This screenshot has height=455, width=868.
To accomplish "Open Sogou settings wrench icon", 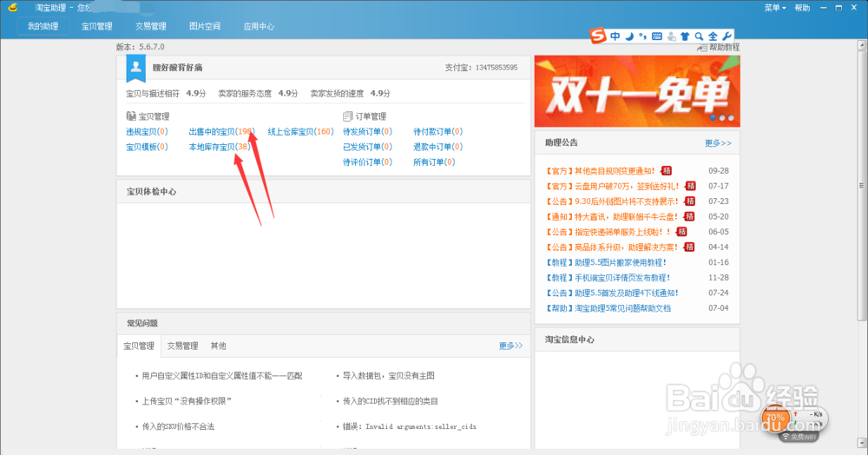I will click(x=727, y=36).
